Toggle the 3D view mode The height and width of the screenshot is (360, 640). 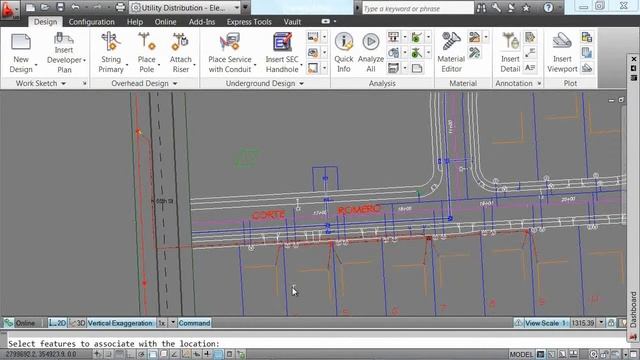[x=77, y=323]
